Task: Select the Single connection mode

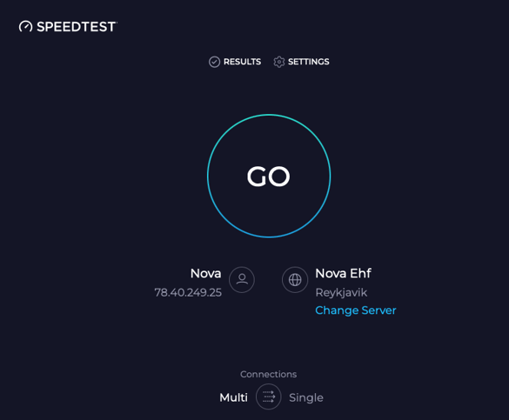Action: [x=306, y=397]
